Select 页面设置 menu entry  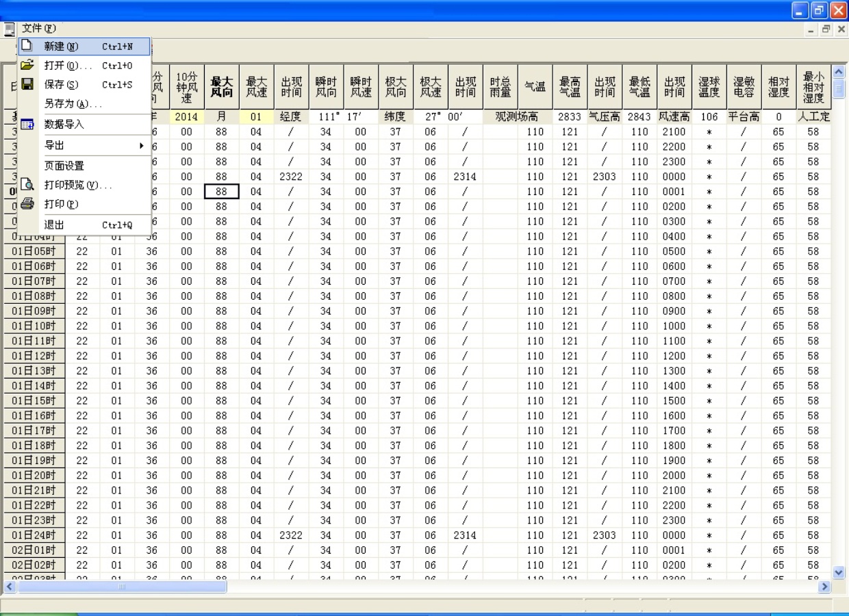tap(64, 166)
